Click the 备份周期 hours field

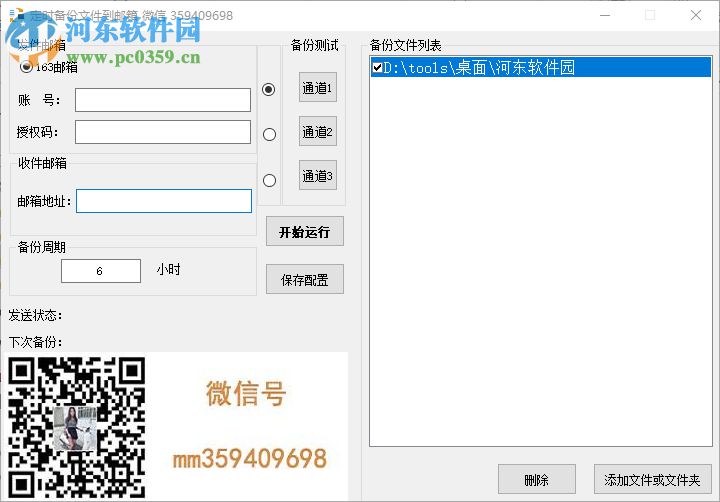(101, 271)
